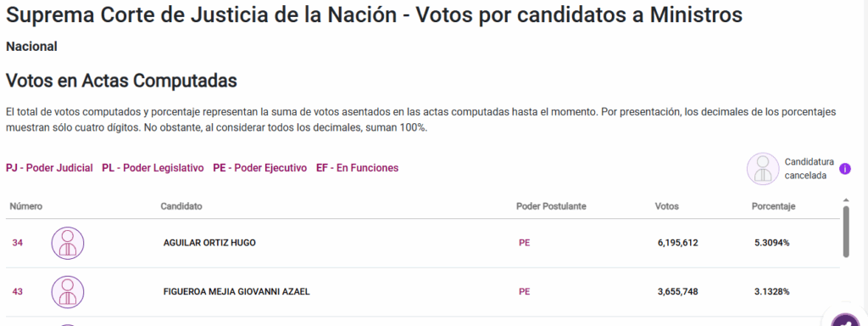Sort by the Votos column header
Image resolution: width=868 pixels, height=326 pixels.
point(666,207)
